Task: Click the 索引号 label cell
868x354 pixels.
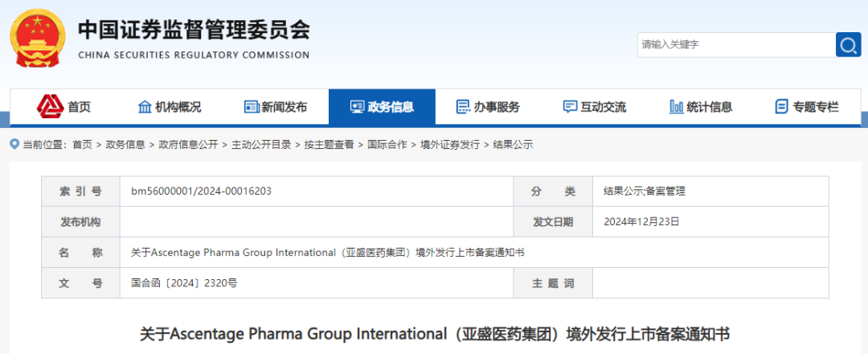Action: 81,191
